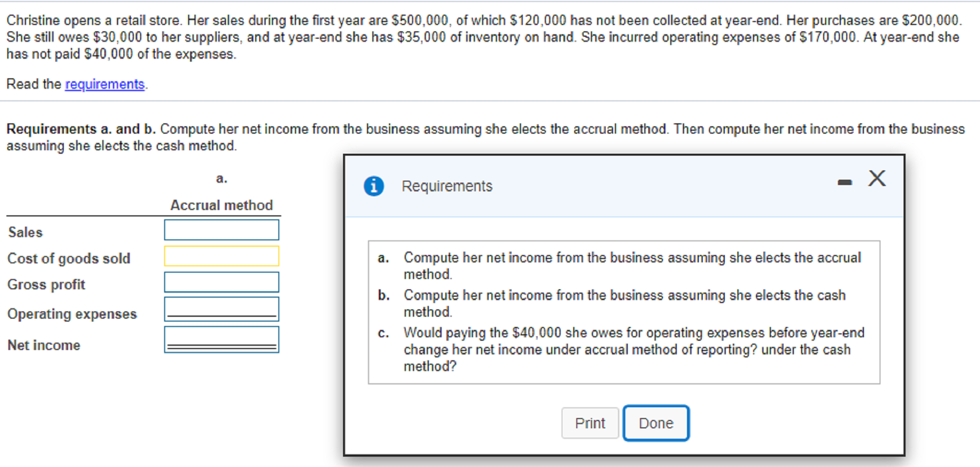The width and height of the screenshot is (980, 467).
Task: Click the Operating expenses input box
Action: tap(221, 308)
